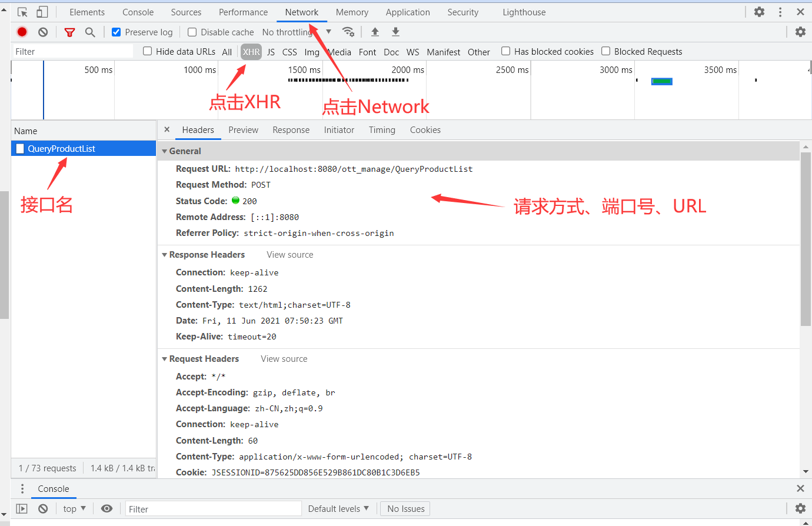Create a live expression in Console
The height and width of the screenshot is (526, 812).
click(x=107, y=508)
